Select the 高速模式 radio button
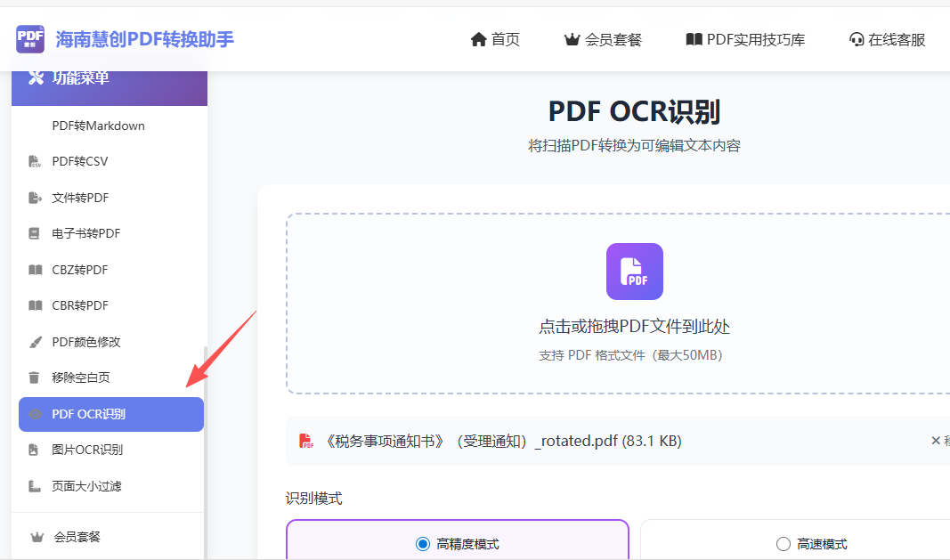 [x=784, y=544]
